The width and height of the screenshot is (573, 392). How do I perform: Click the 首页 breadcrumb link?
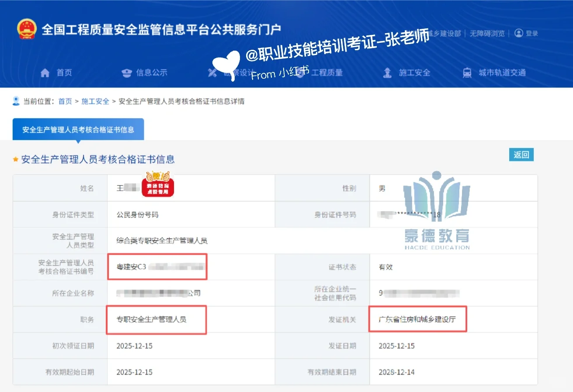coord(65,101)
